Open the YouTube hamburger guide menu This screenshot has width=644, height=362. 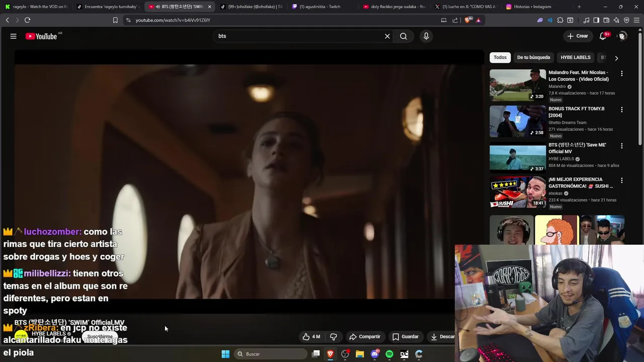click(x=14, y=36)
